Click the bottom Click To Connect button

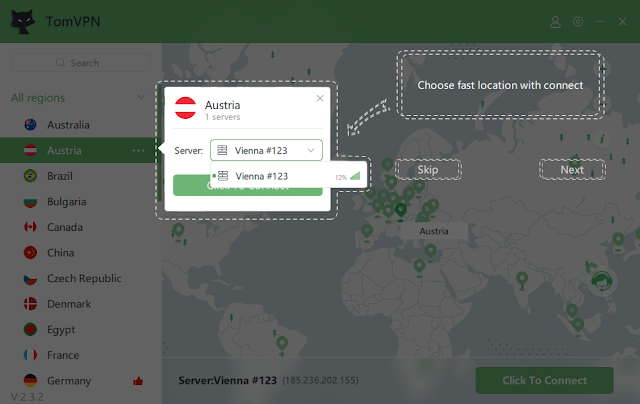544,380
